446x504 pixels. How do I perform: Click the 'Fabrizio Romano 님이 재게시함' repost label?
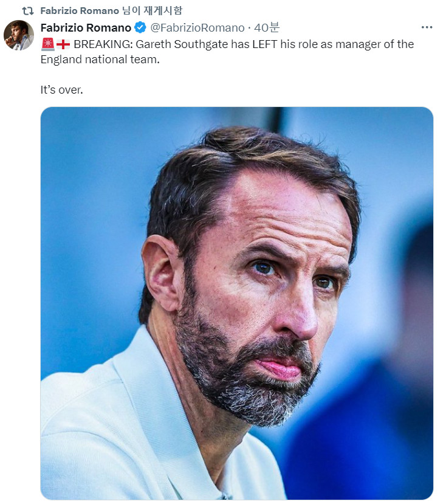point(111,10)
